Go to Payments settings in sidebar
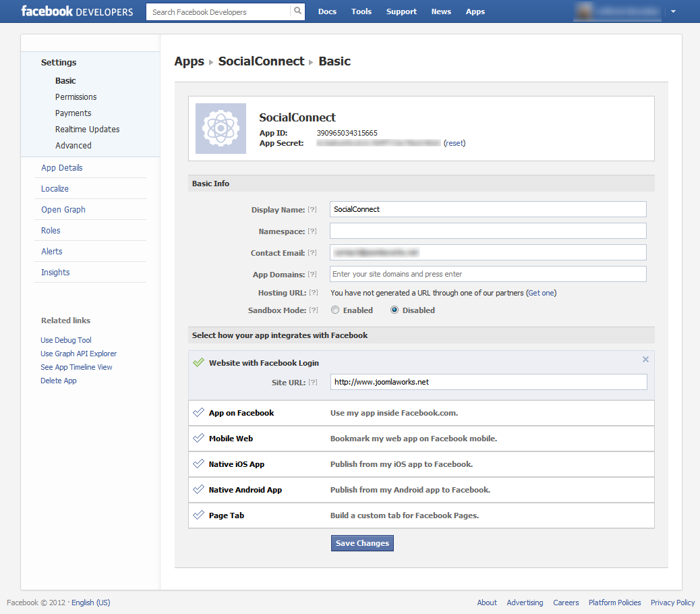The image size is (700, 614). (x=74, y=113)
